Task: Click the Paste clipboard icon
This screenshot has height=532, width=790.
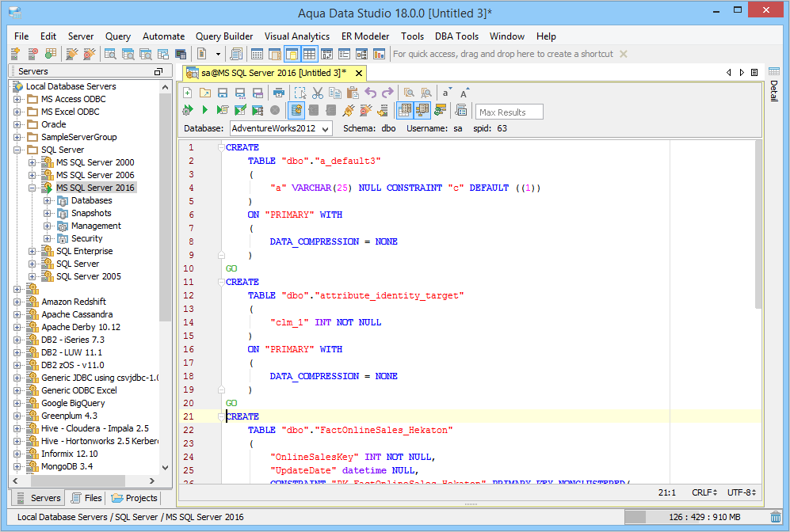Action: point(353,93)
